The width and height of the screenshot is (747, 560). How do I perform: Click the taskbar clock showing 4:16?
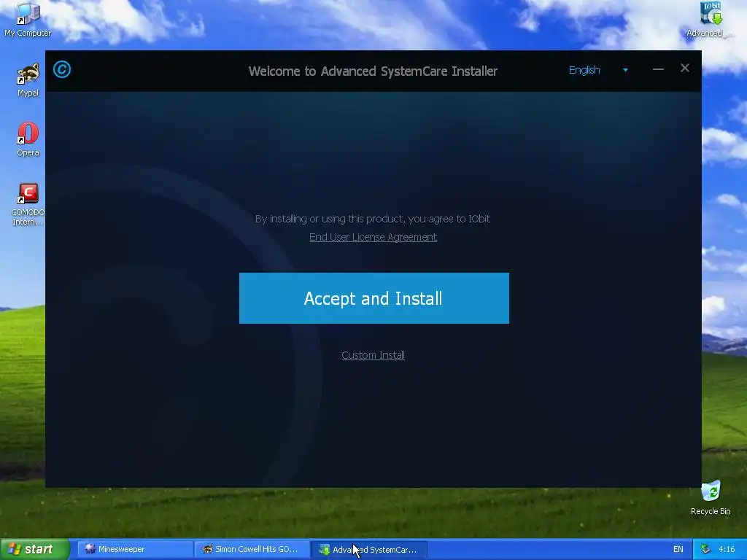(x=727, y=549)
